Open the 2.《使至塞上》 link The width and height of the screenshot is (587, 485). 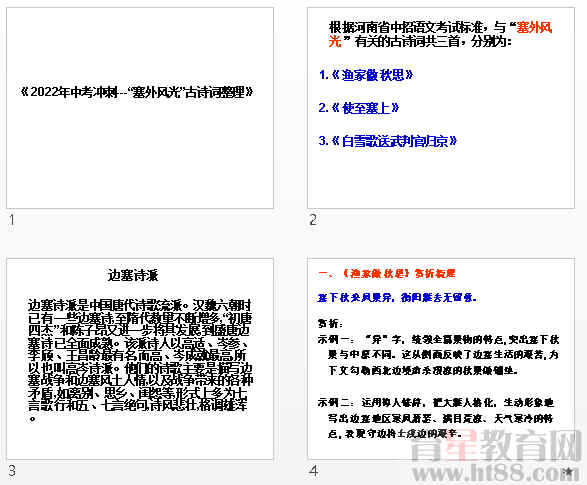359,108
